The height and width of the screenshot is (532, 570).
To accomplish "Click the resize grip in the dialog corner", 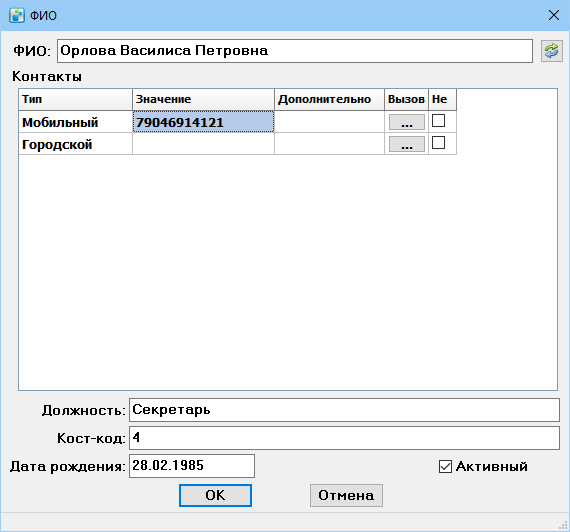I will coord(563,525).
